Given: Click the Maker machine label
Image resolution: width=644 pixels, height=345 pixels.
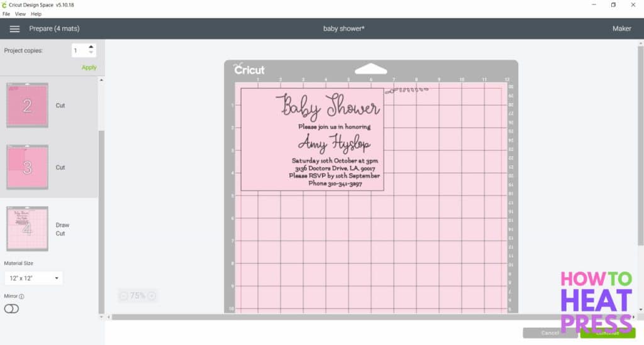Looking at the screenshot, I should pyautogui.click(x=622, y=29).
